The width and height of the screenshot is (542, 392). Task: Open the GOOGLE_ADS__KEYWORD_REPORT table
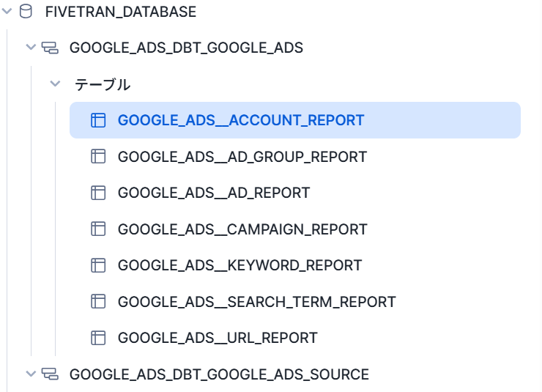[240, 265]
